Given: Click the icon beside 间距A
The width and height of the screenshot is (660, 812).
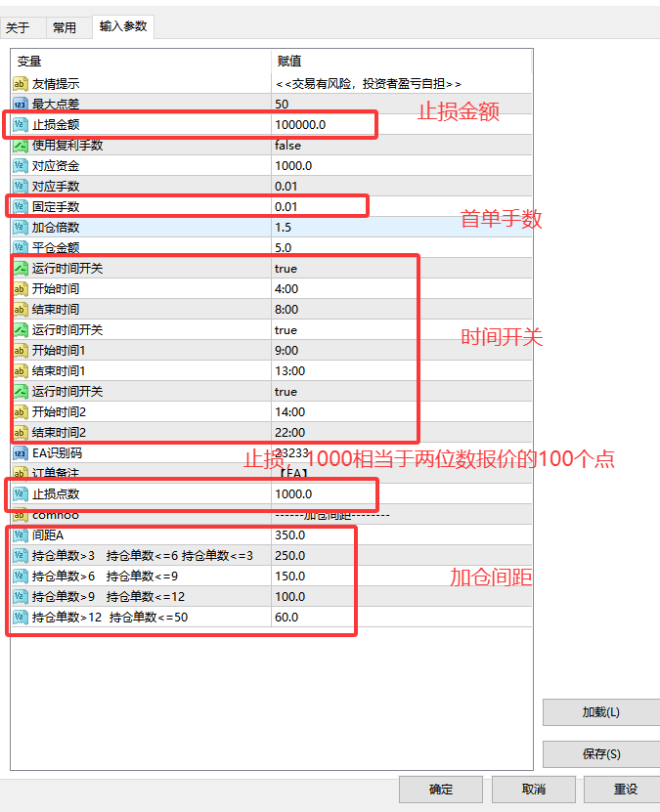Looking at the screenshot, I should pyautogui.click(x=20, y=534).
